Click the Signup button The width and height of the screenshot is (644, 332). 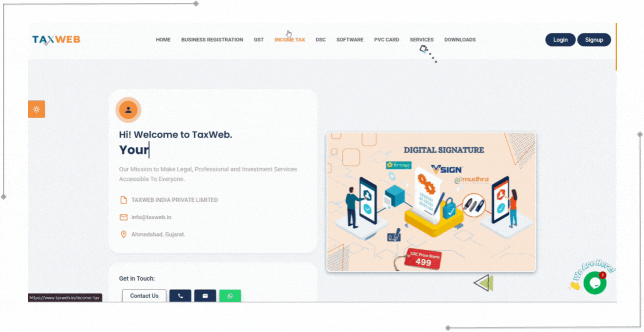pos(594,40)
